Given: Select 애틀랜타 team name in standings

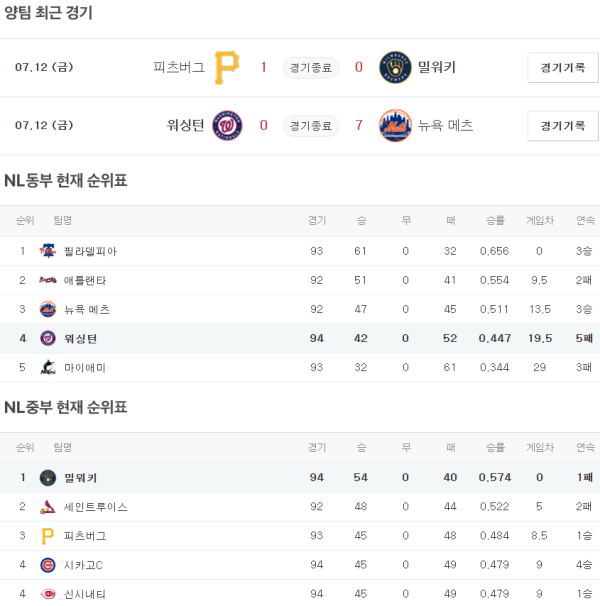Looking at the screenshot, I should (85, 280).
